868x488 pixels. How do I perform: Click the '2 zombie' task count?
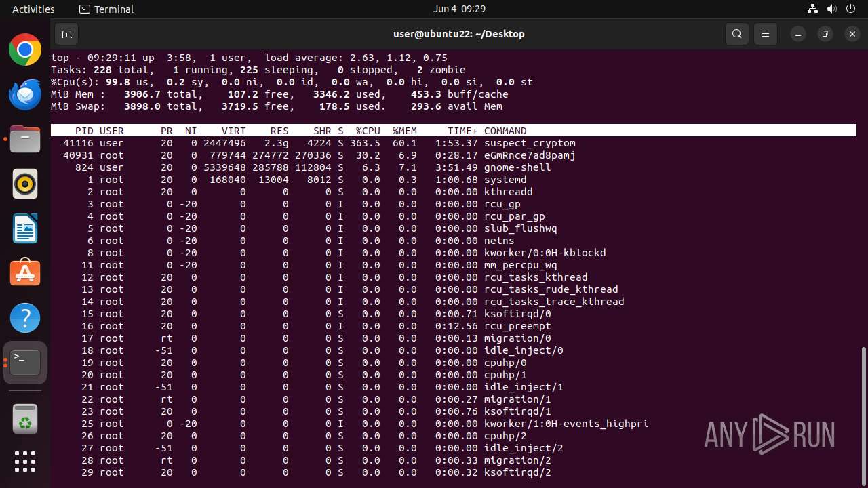pyautogui.click(x=441, y=70)
